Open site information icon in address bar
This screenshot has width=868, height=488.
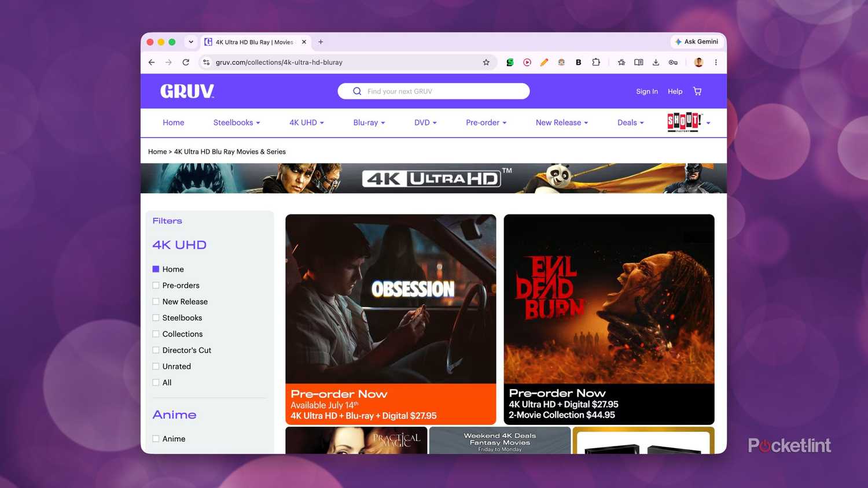click(206, 62)
